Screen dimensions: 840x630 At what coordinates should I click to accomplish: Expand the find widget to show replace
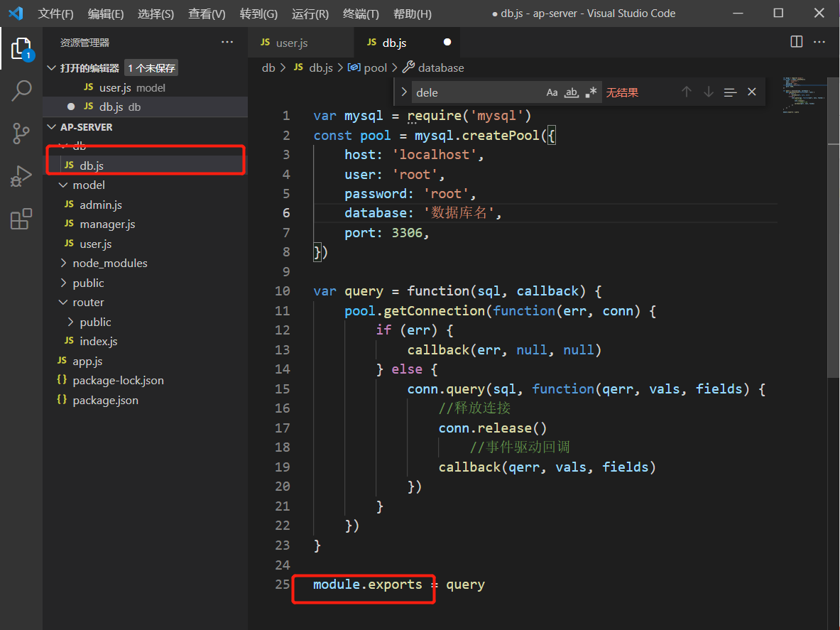pyautogui.click(x=403, y=92)
